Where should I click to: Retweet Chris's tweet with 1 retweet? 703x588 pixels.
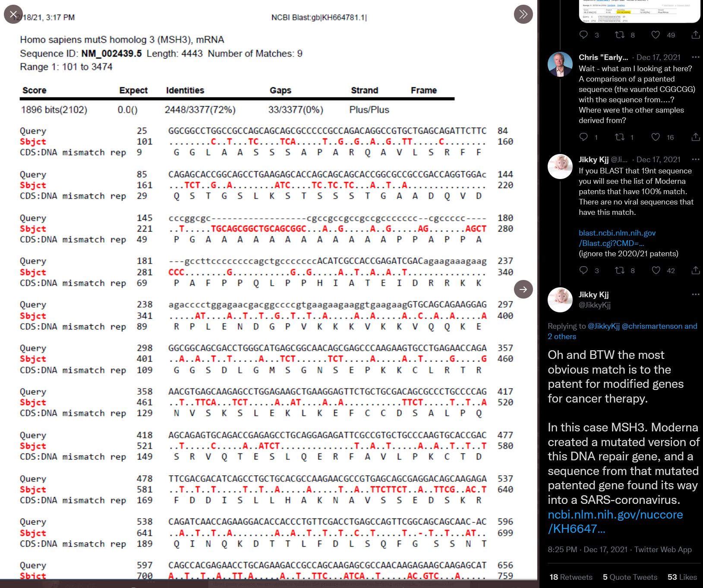tap(620, 137)
